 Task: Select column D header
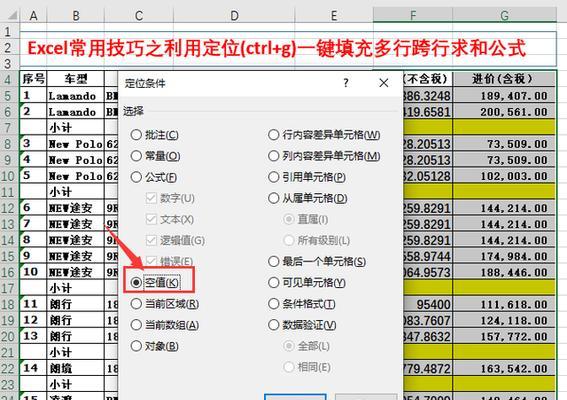(x=234, y=15)
